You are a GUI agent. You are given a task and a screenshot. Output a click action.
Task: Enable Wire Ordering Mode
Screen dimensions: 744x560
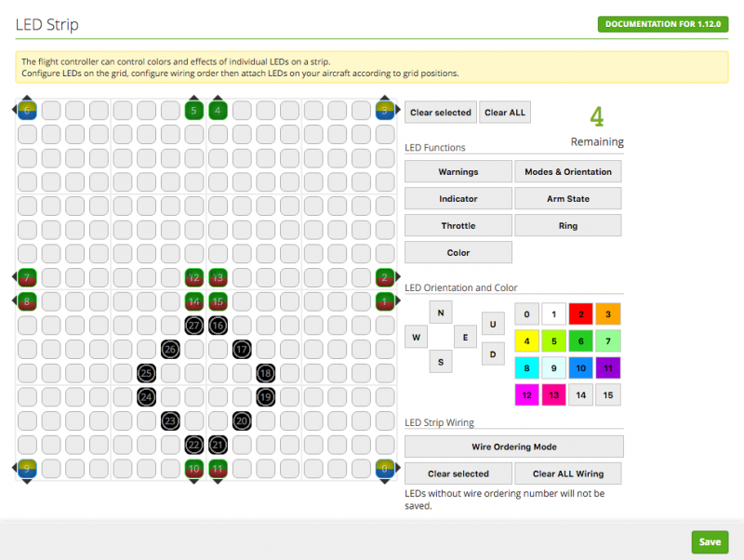pyautogui.click(x=513, y=447)
